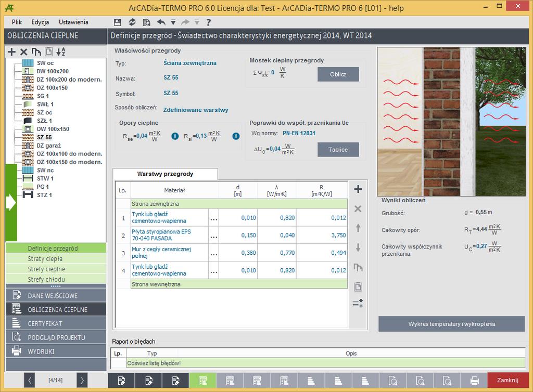
Task: Click the highlighted green bottom bar step icon
Action: pos(202,381)
